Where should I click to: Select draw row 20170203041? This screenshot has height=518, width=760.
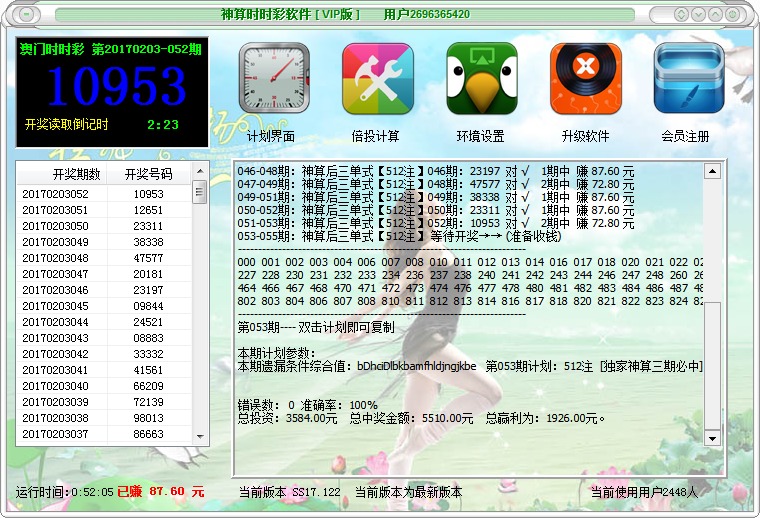[x=104, y=370]
